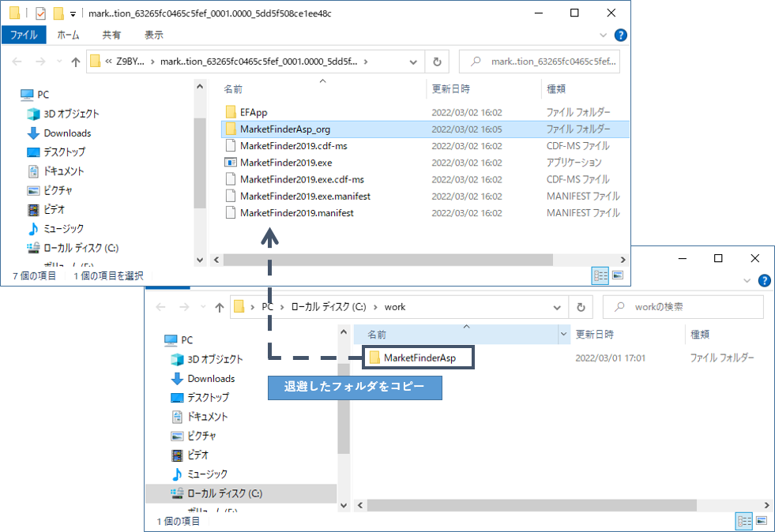Expand the ribbon in work window
Image resolution: width=775 pixels, height=532 pixels.
747,280
